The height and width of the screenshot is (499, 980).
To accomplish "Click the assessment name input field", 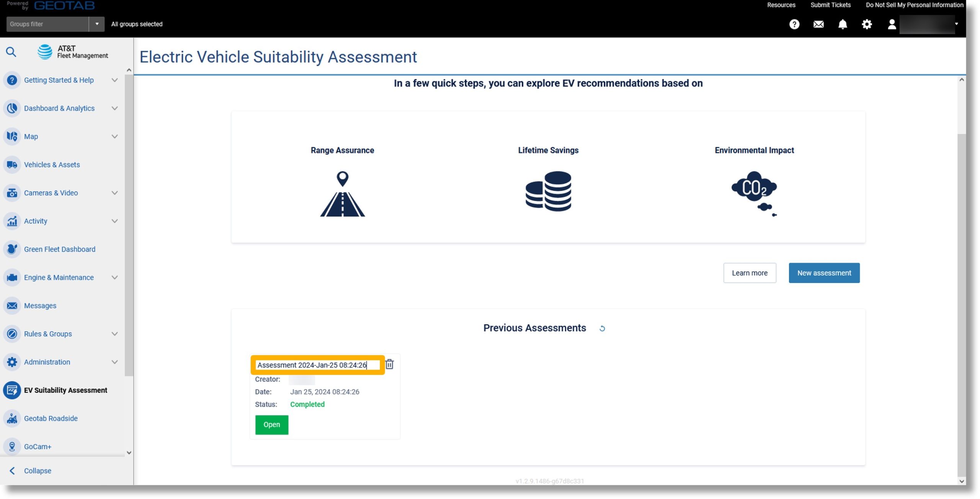I will [317, 365].
